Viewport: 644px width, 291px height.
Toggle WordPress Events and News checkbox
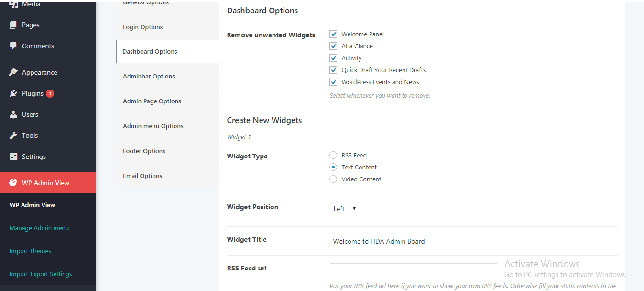pyautogui.click(x=334, y=82)
